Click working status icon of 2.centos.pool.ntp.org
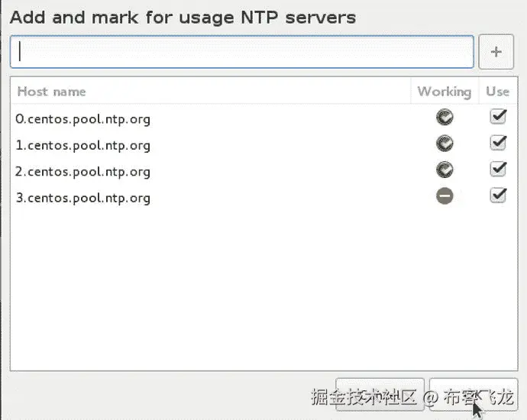 [x=445, y=170]
